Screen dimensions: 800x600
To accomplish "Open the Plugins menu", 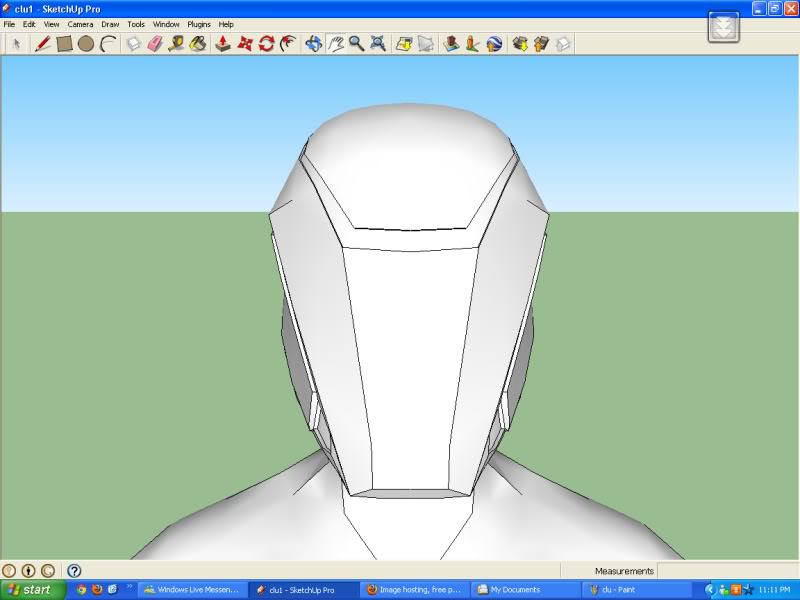I will (199, 24).
